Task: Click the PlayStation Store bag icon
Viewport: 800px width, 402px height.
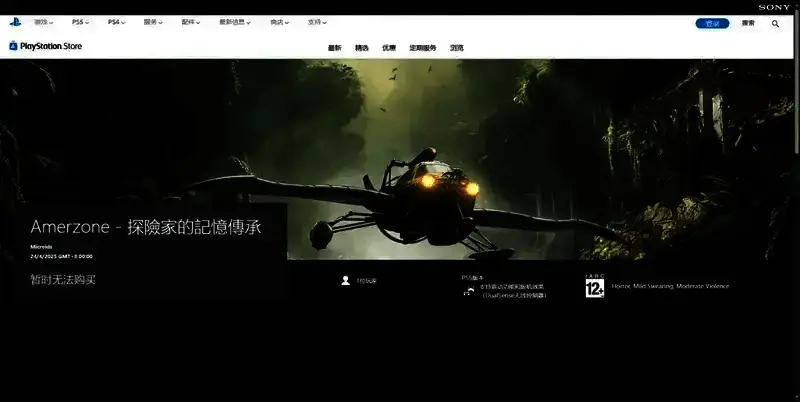Action: click(13, 46)
